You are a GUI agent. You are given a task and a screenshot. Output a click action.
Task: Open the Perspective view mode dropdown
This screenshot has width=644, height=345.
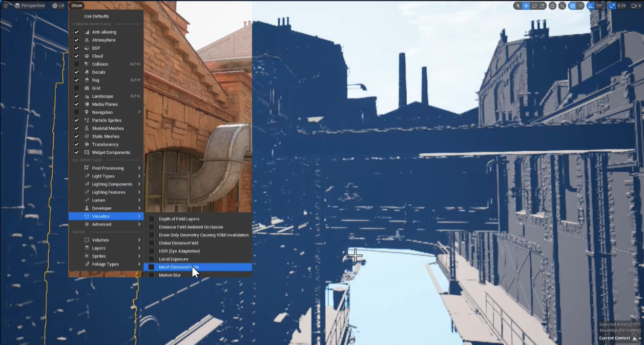(x=30, y=6)
